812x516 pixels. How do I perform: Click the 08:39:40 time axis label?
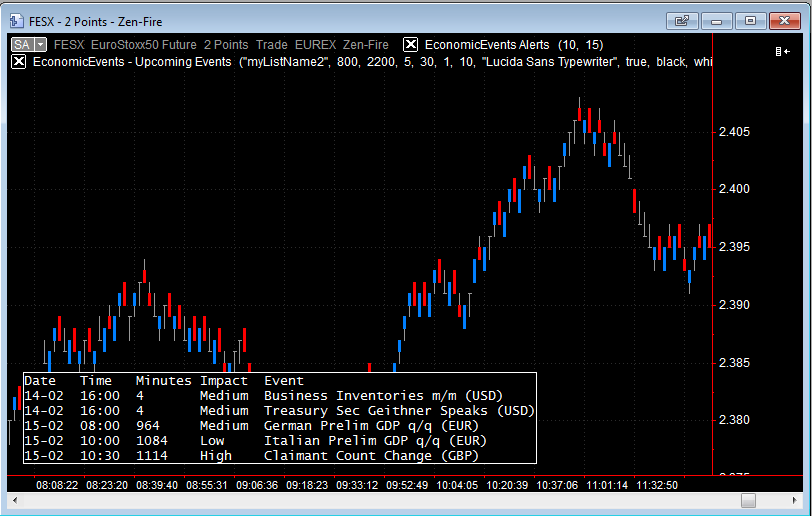click(x=157, y=485)
